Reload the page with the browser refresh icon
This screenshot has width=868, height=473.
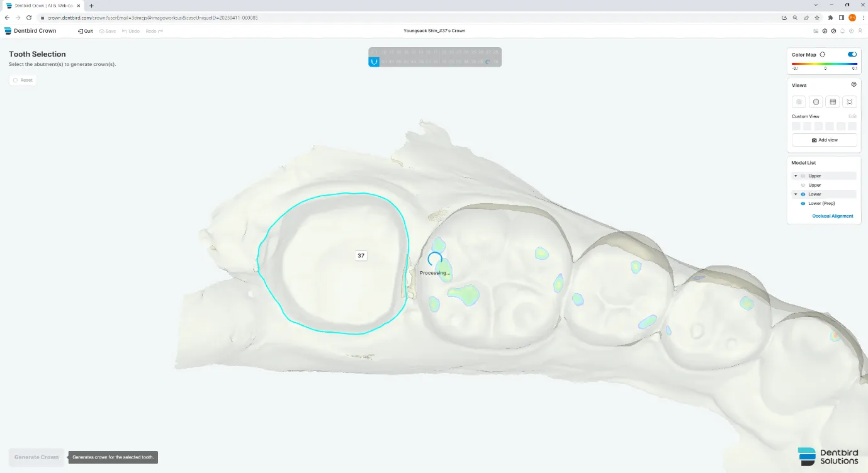(29, 18)
